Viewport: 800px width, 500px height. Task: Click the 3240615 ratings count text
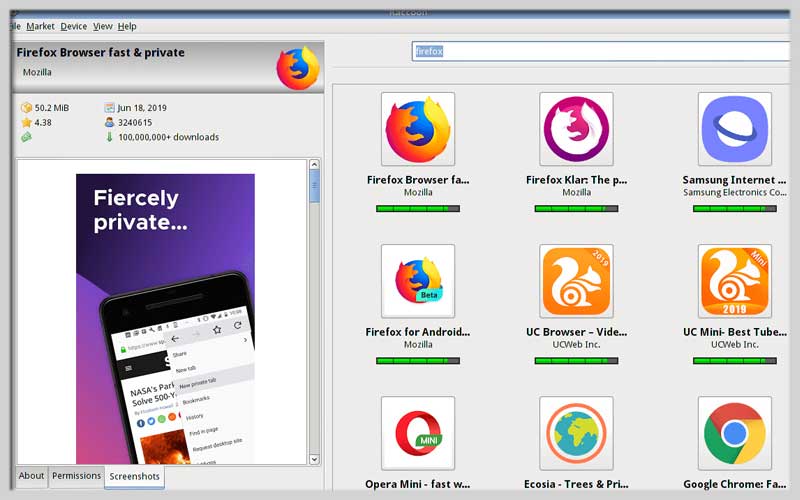(x=135, y=122)
